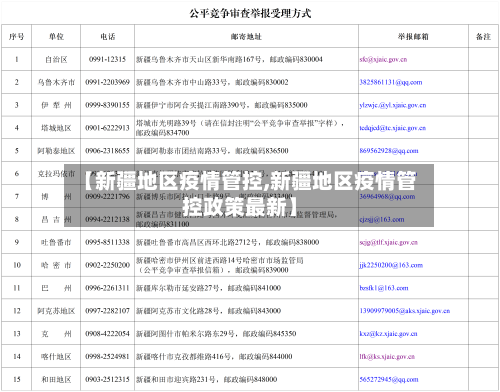Click the serial number 12 cell

[17, 311]
